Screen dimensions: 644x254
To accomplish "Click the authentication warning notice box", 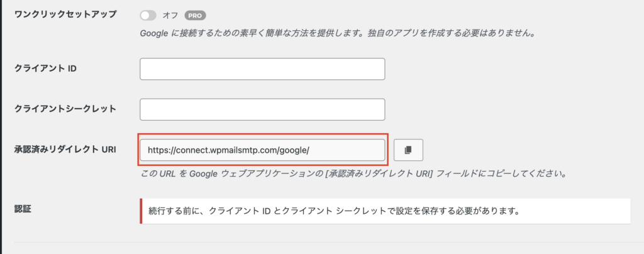I will click(x=386, y=211).
